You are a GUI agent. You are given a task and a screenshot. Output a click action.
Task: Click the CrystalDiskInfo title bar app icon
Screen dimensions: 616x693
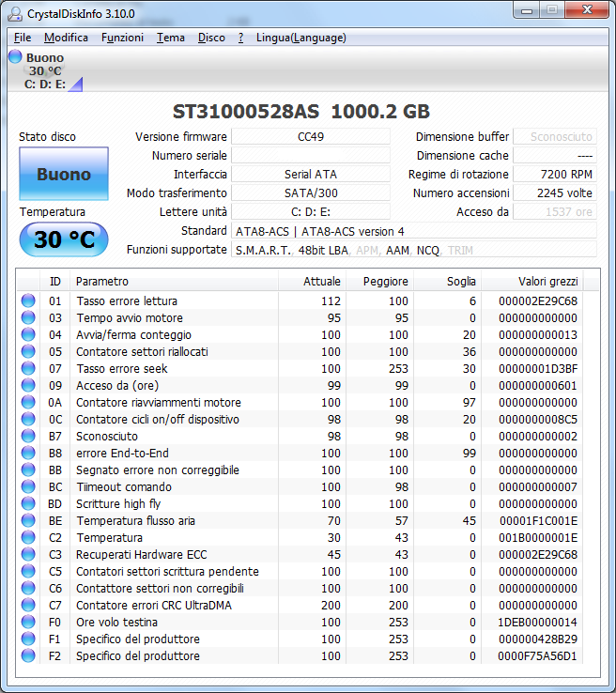[15, 14]
